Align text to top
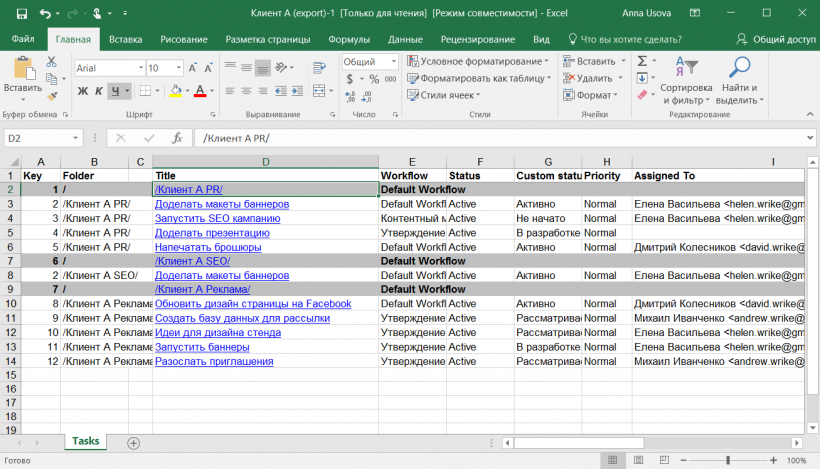The width and height of the screenshot is (820, 469). click(x=230, y=67)
